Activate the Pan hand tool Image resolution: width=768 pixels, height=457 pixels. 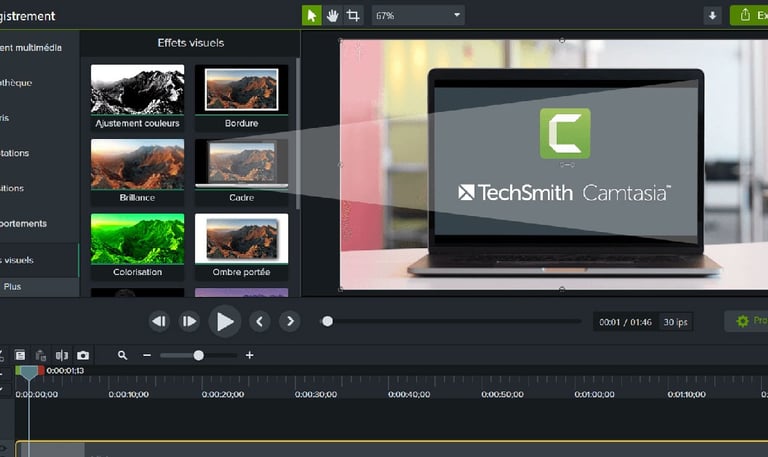[332, 15]
